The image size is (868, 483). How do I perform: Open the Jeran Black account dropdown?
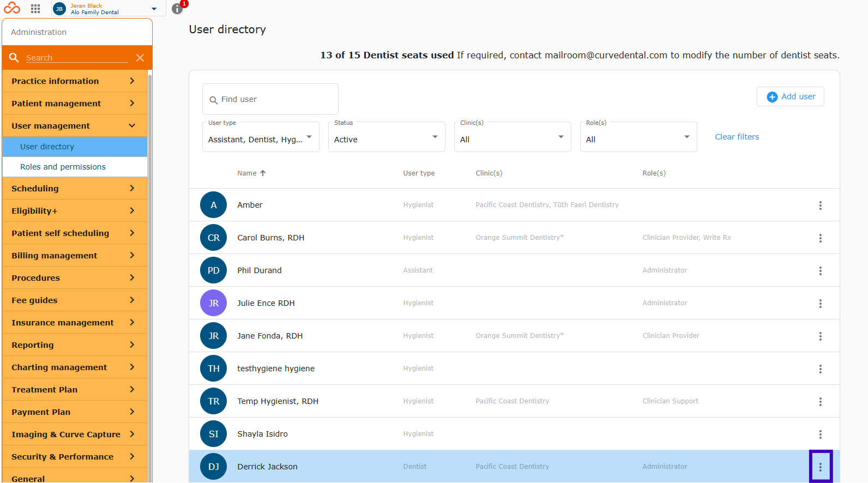(108, 9)
